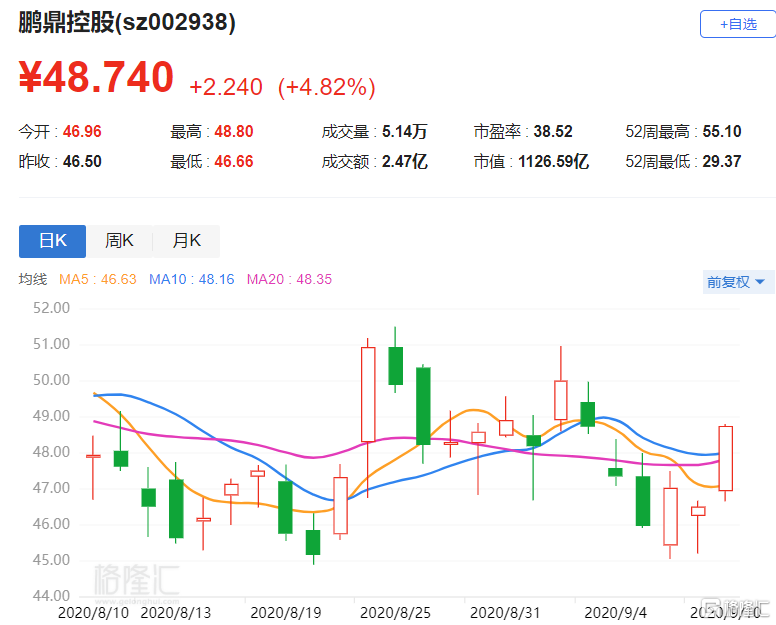Screen dimensions: 776x625
Task: Click the current price ¥48.740
Action: 96,76
